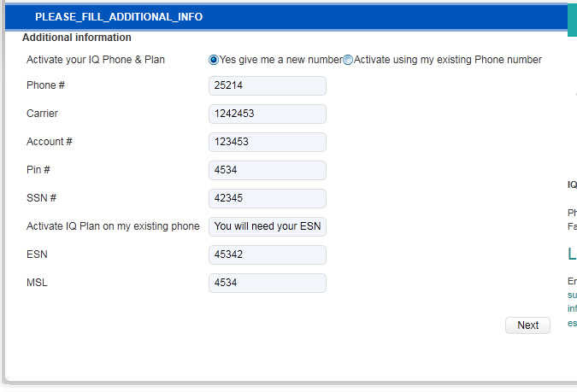
Task: Select 'Yes give me a new number' radio button
Action: [214, 60]
